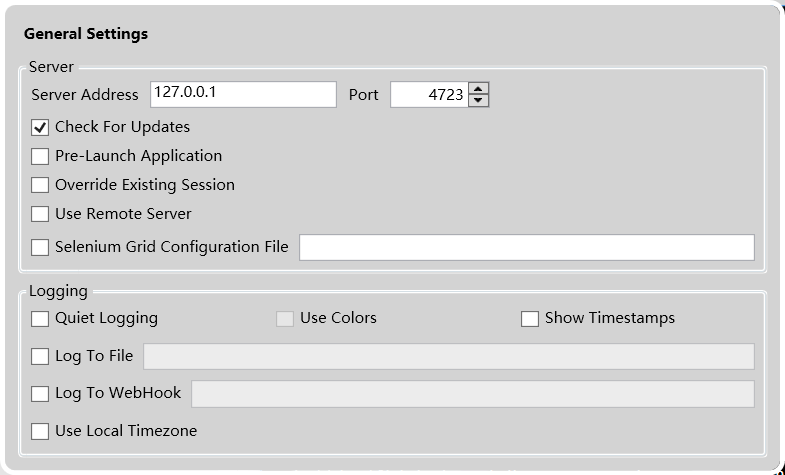
Task: Enable the Log To WebHook checkbox
Action: [40, 394]
